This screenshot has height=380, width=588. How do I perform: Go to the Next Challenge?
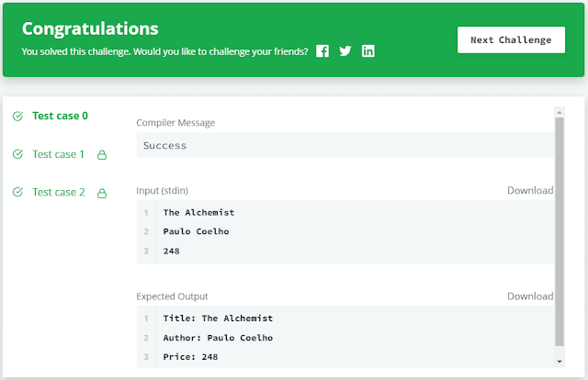(511, 39)
